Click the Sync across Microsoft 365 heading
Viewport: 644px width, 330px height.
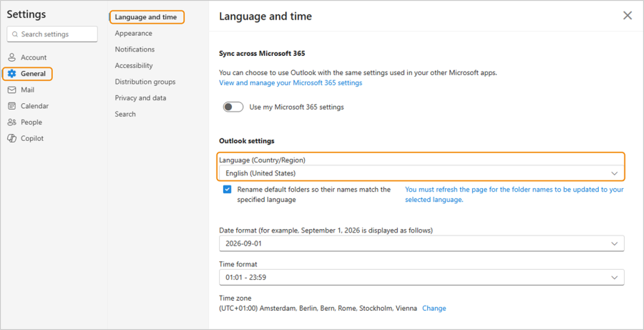coord(262,54)
